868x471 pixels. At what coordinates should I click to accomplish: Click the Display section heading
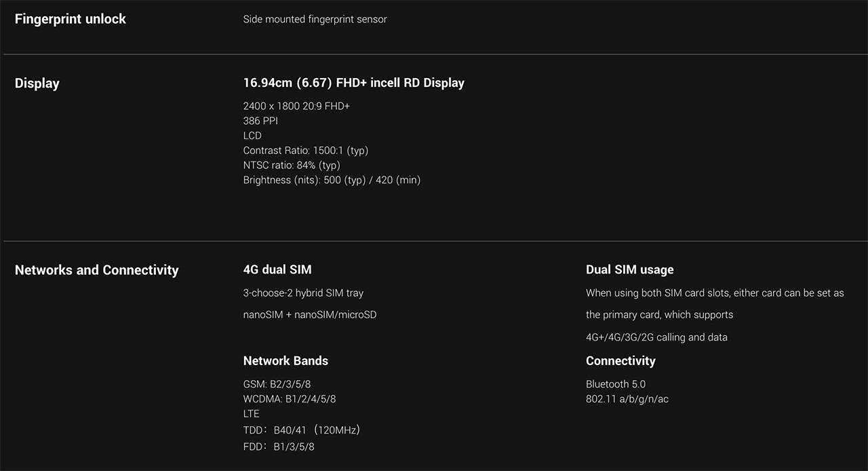pos(37,83)
